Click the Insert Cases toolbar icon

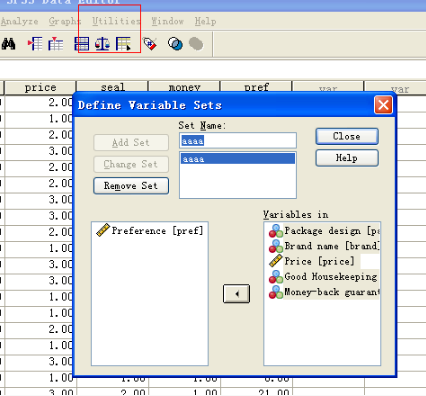pos(35,44)
